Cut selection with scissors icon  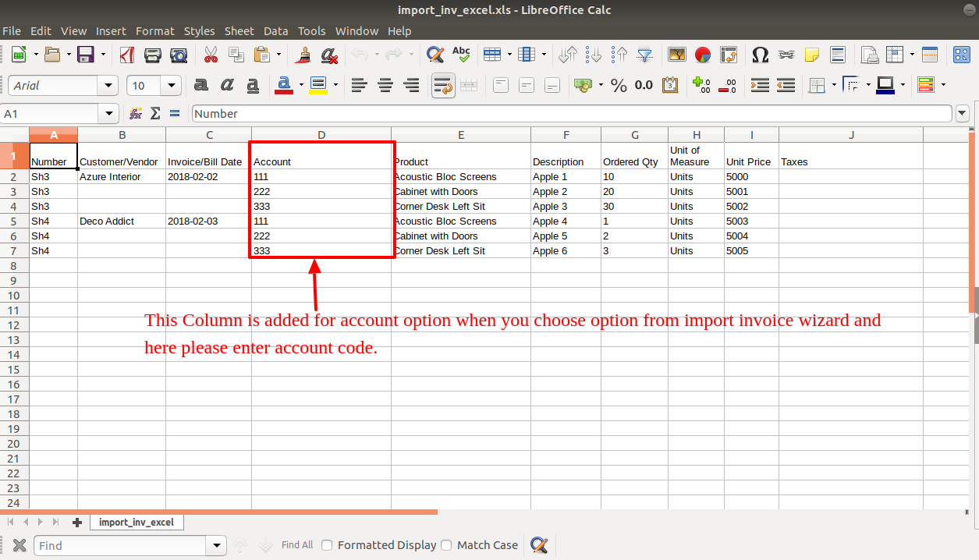[211, 55]
